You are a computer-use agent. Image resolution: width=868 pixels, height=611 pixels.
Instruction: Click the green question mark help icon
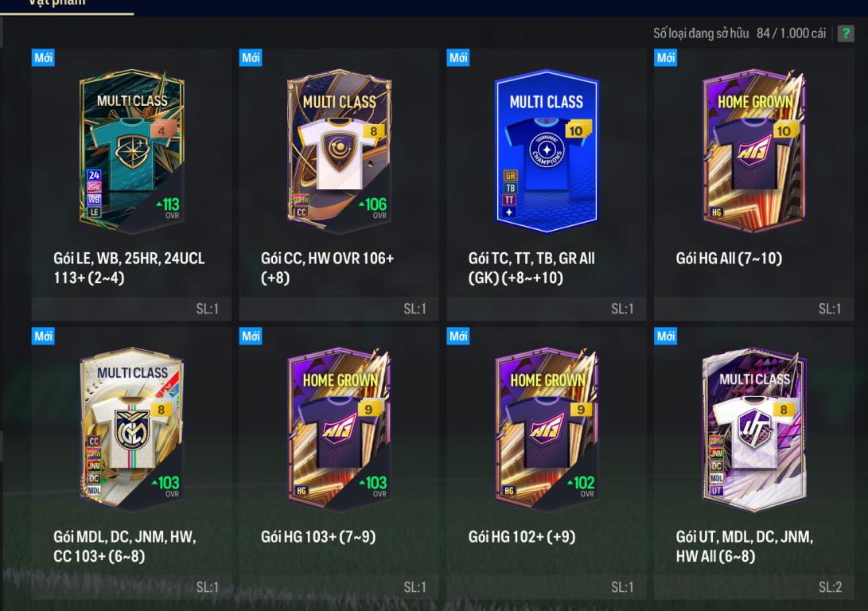point(845,33)
